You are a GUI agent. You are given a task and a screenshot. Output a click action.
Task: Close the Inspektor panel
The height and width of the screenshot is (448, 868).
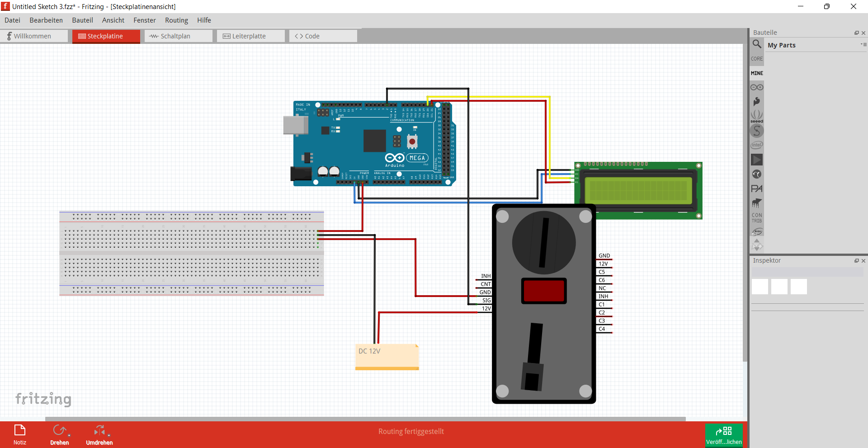coord(863,261)
